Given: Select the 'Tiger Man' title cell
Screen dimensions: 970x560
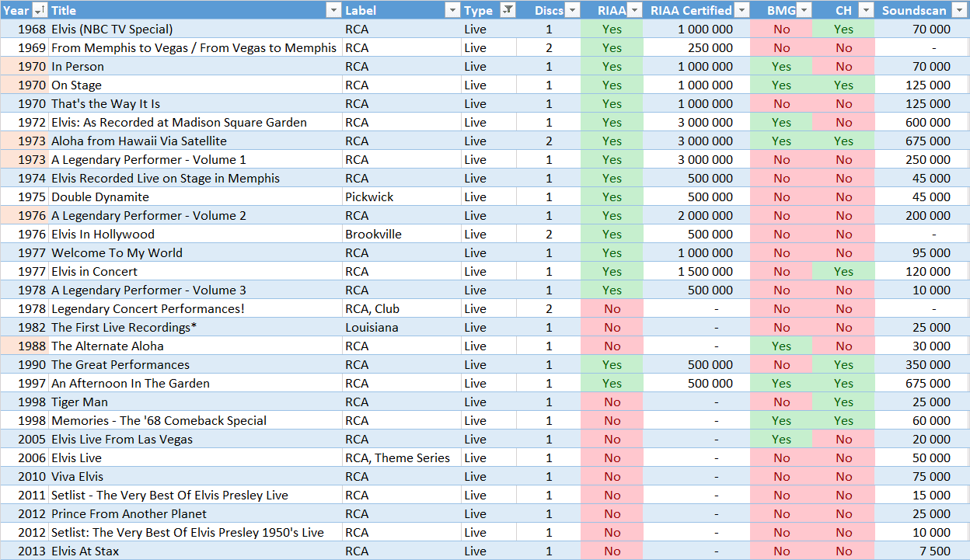Looking at the screenshot, I should click(x=195, y=402).
